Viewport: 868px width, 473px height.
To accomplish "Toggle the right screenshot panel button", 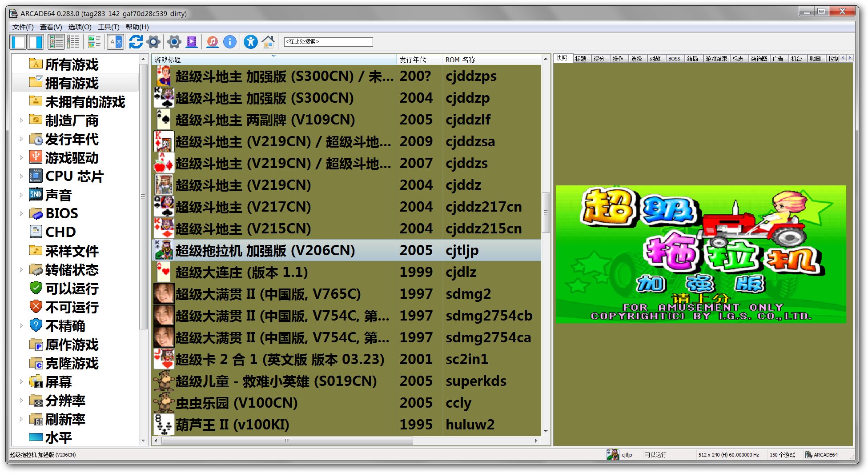I will click(x=36, y=42).
